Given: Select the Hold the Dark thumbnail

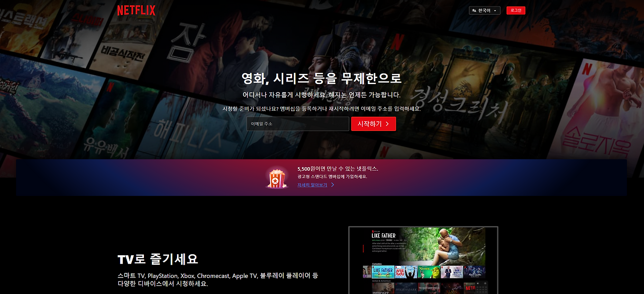Looking at the screenshot, I should (406, 288).
